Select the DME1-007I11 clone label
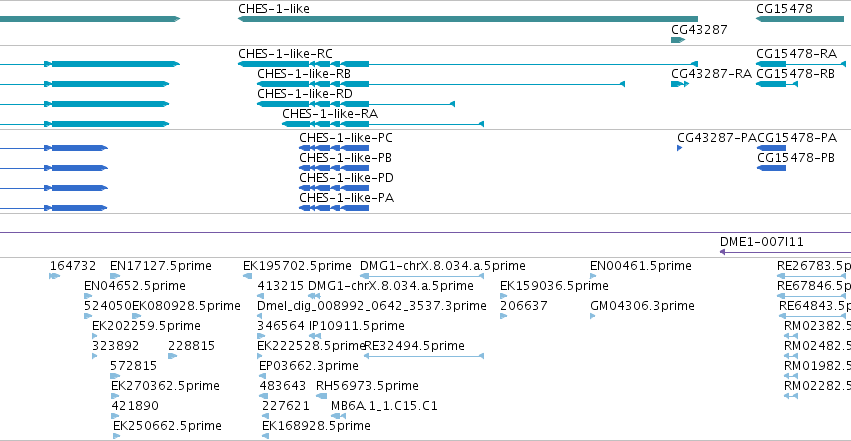The height and width of the screenshot is (441, 851). [761, 242]
